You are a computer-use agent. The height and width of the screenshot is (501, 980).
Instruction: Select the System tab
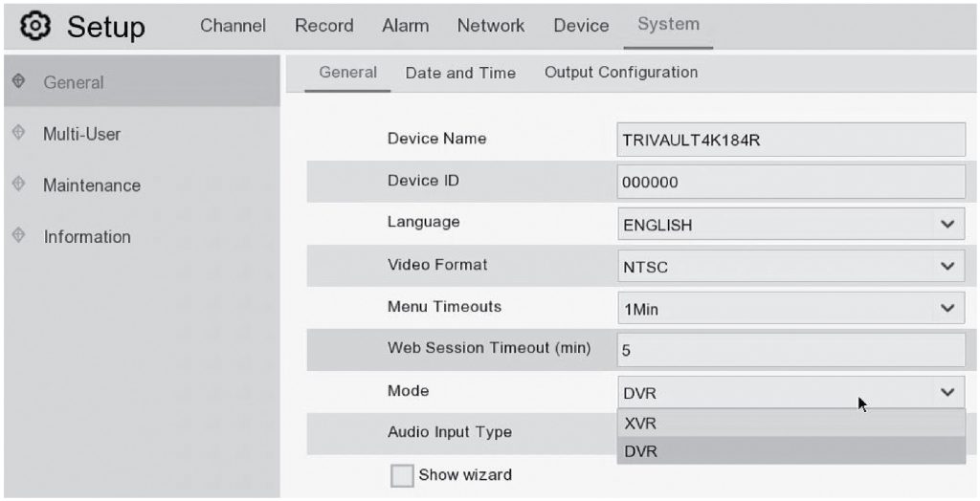tap(668, 24)
